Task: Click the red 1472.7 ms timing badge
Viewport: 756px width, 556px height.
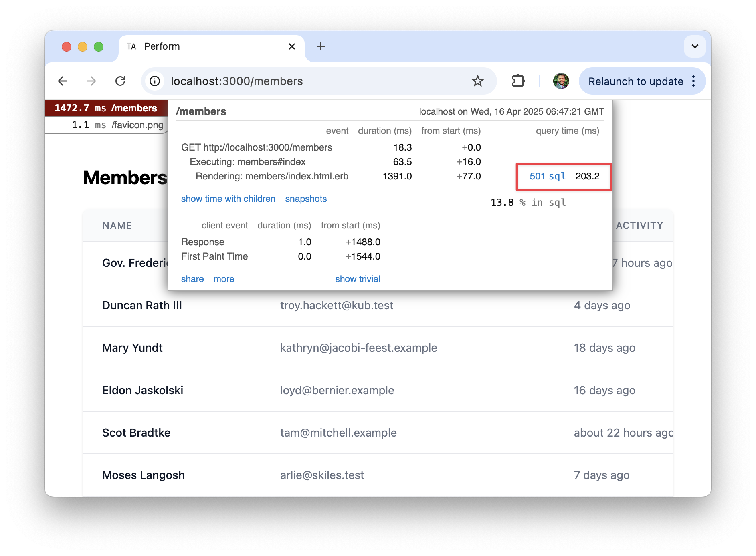Action: (106, 108)
